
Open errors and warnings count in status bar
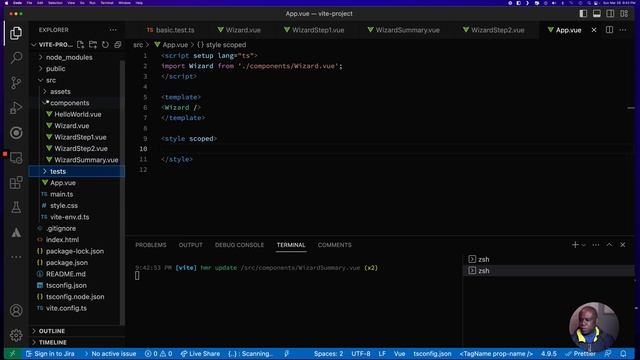(x=158, y=354)
